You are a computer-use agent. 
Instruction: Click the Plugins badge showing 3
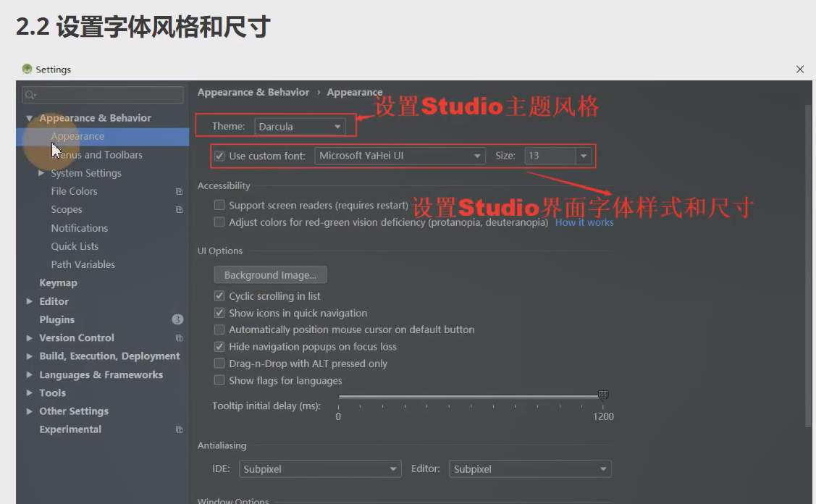(176, 319)
